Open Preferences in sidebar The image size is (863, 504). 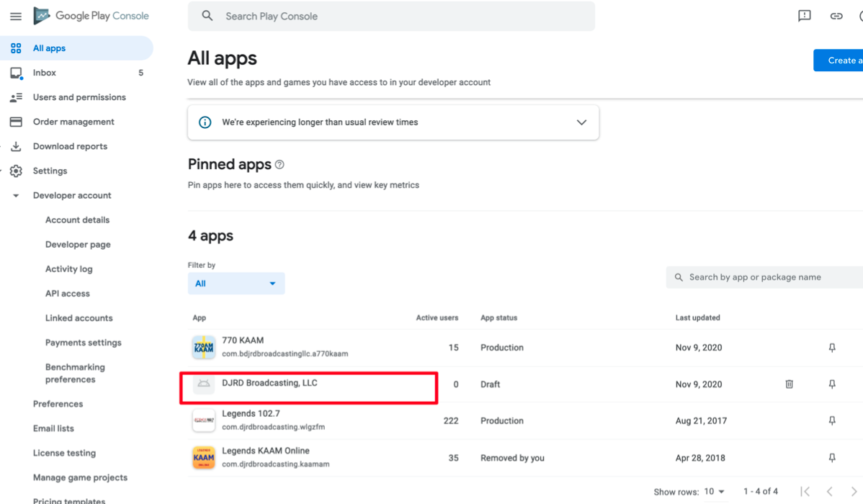(x=58, y=404)
